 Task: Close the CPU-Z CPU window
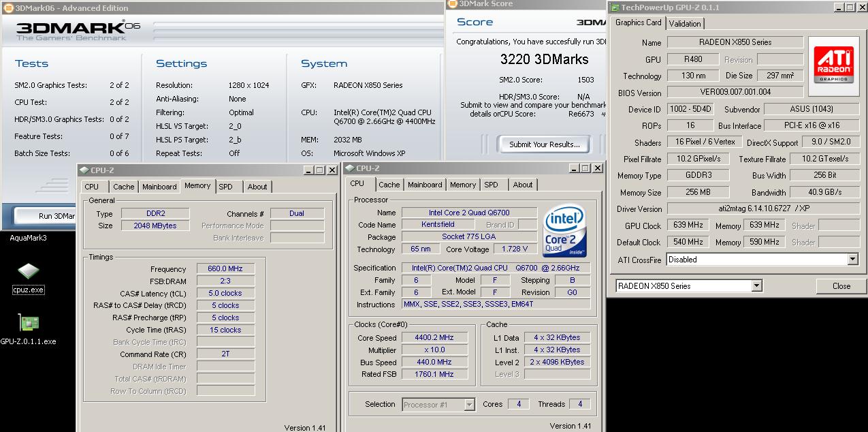tap(598, 168)
